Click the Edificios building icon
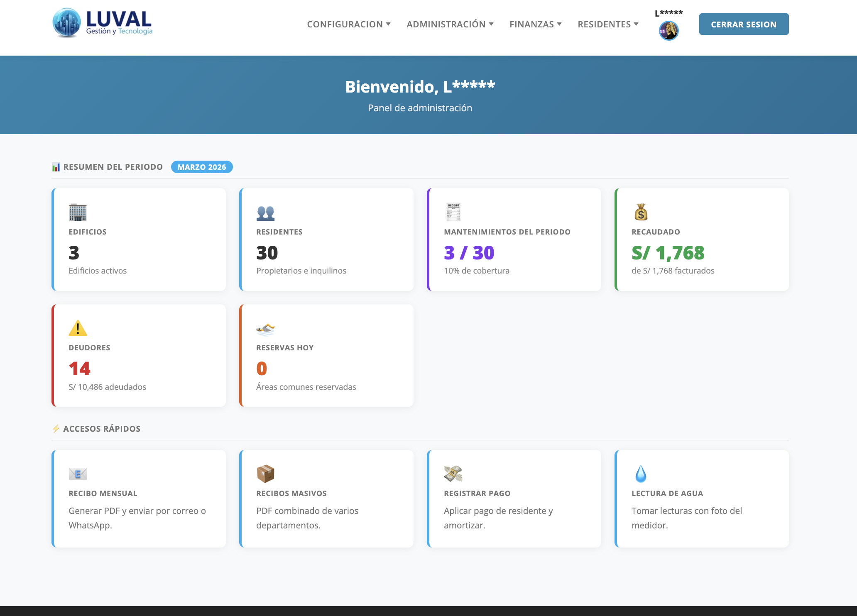This screenshot has width=857, height=616. click(x=78, y=213)
